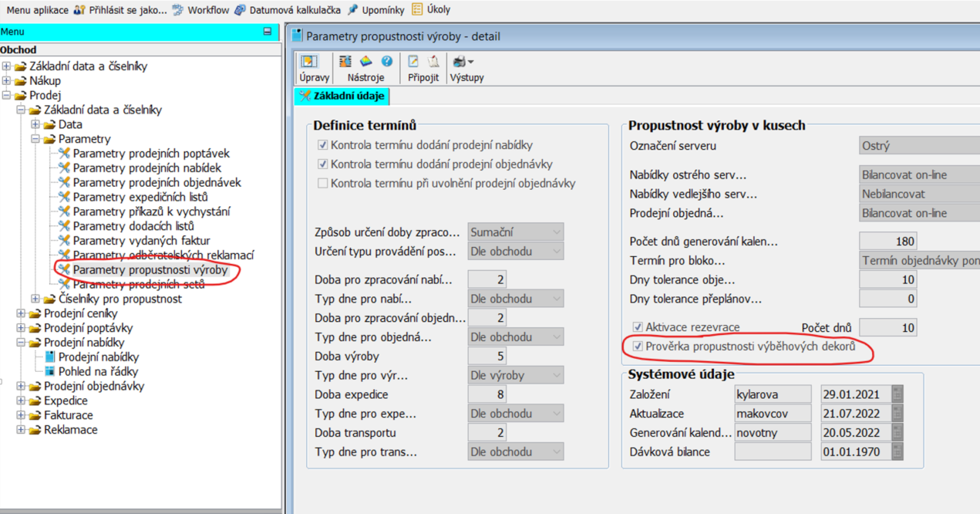The width and height of the screenshot is (980, 514).
Task: Toggle Kontrola termínu dodání prodejní nabídky checkbox
Action: pos(322,145)
